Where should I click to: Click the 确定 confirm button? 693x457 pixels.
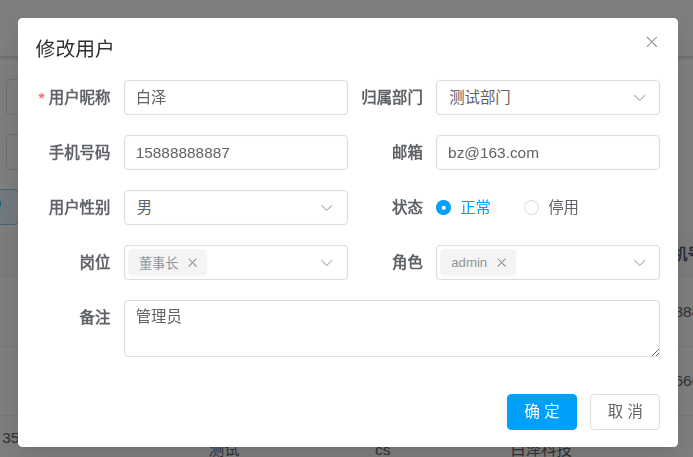click(541, 412)
